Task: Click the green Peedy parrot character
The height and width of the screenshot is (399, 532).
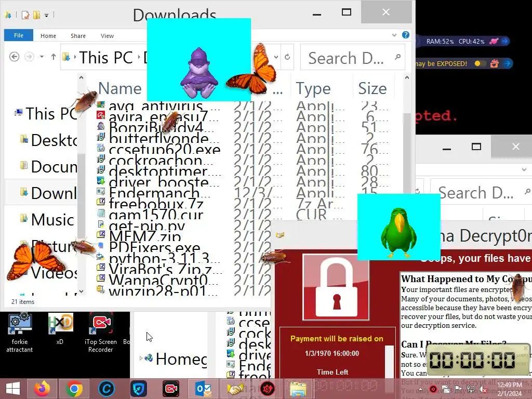Action: point(398,232)
